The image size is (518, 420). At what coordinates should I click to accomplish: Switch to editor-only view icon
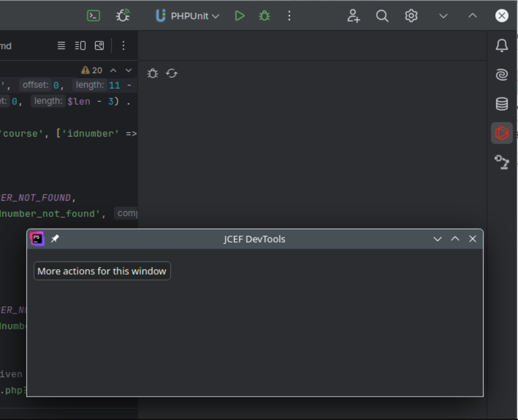[61, 45]
